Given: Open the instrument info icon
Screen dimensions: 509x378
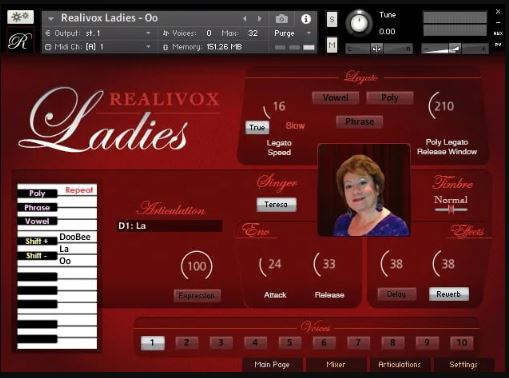Looking at the screenshot, I should tap(306, 19).
